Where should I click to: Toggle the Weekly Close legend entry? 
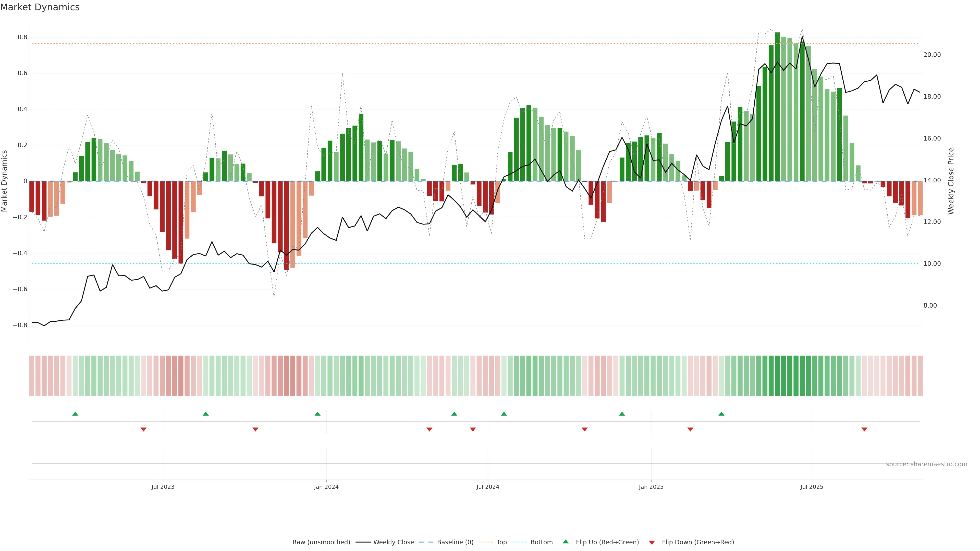coord(393,542)
